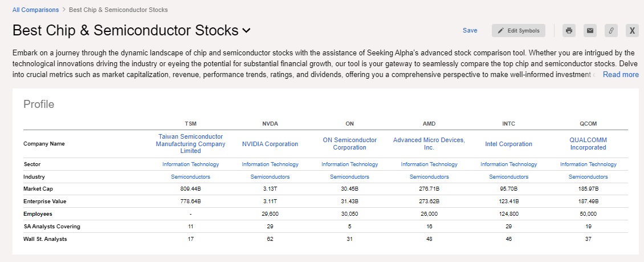644x262 pixels.
Task: Click AMD market cap value 276.71B
Action: pos(429,189)
